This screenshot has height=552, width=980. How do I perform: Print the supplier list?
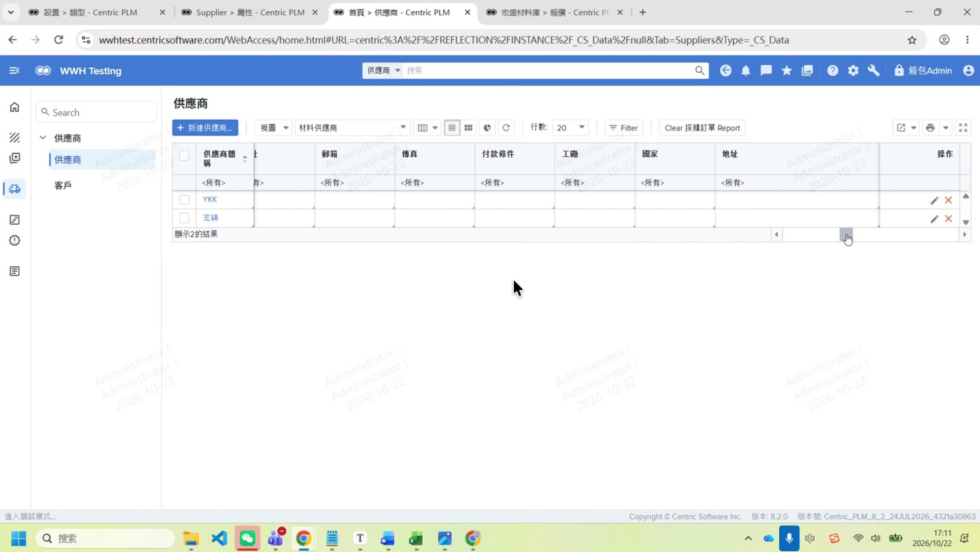pos(930,128)
